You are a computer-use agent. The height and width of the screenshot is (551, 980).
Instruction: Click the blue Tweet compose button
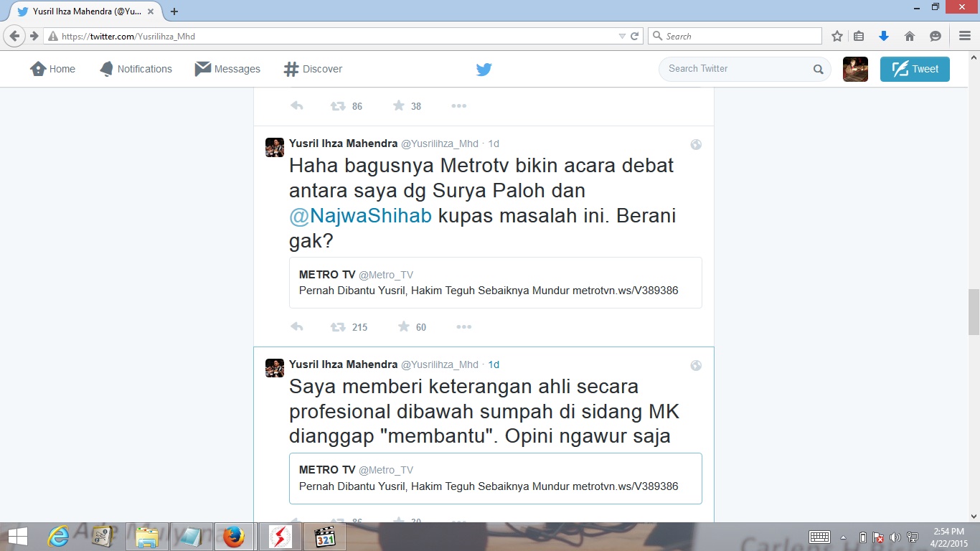[915, 69]
